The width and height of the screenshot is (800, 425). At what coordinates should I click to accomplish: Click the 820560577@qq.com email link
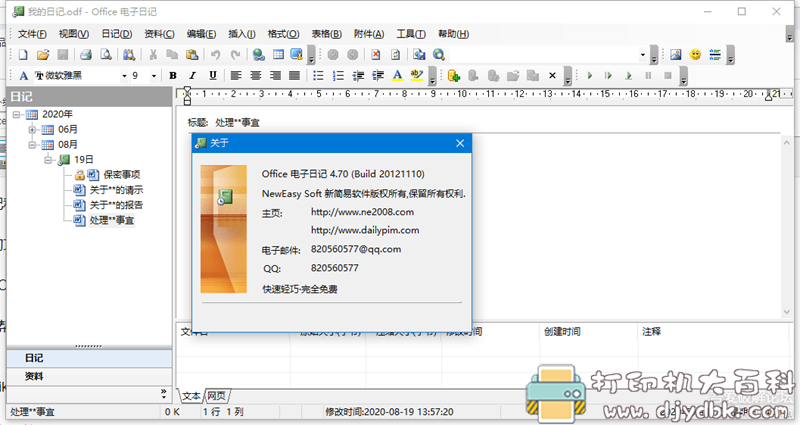point(356,249)
